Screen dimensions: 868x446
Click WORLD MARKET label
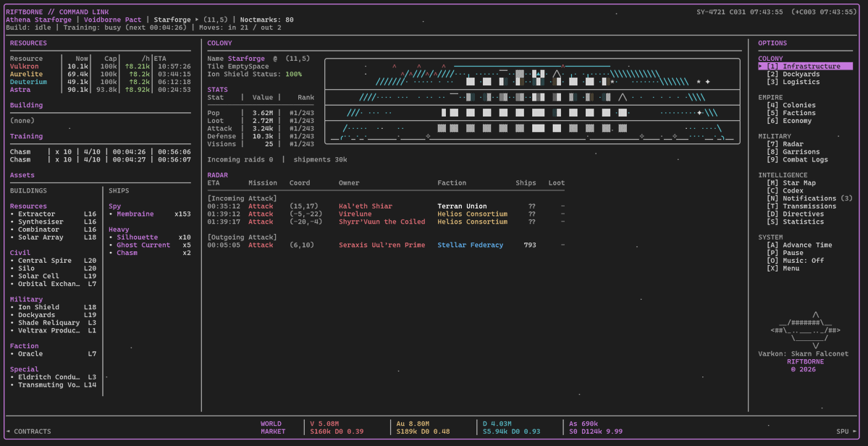click(x=273, y=427)
